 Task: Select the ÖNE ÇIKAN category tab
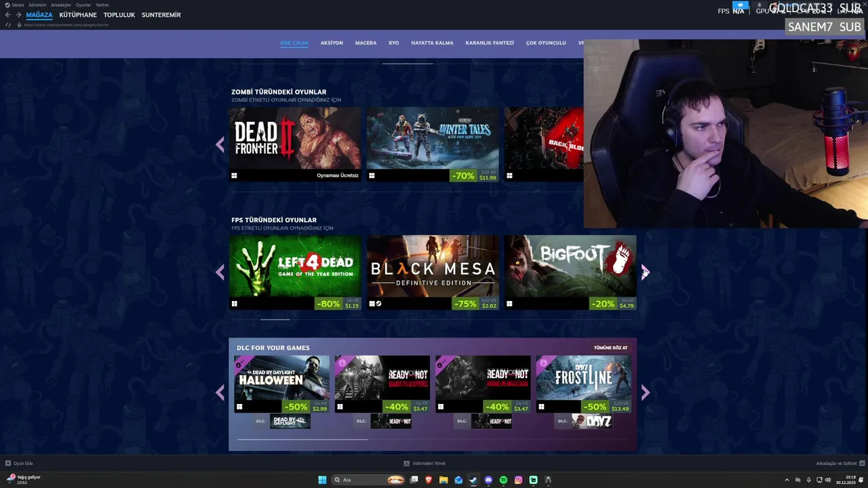point(294,43)
